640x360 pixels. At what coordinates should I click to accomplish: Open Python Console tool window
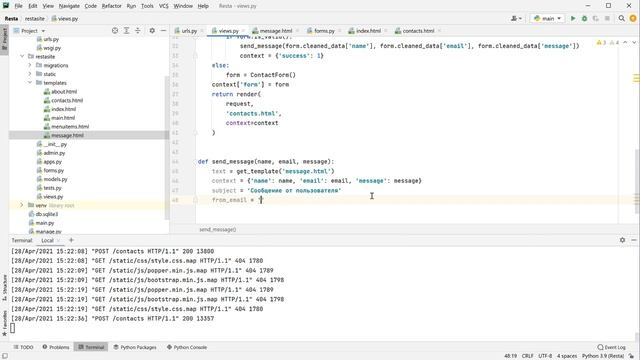pyautogui.click(x=187, y=347)
